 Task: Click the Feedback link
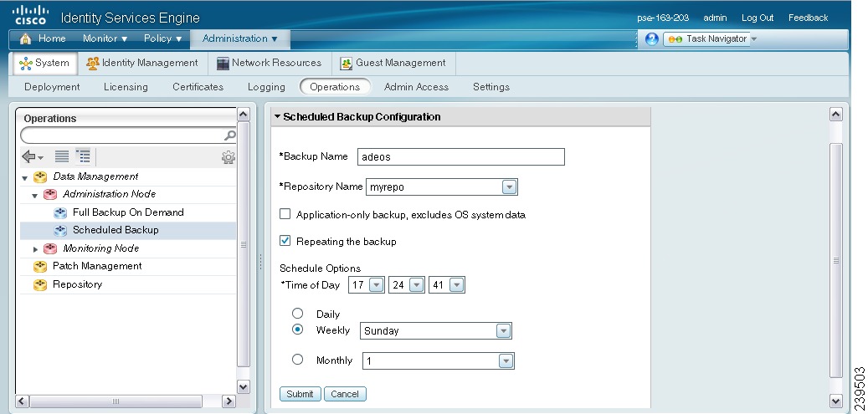(x=809, y=18)
